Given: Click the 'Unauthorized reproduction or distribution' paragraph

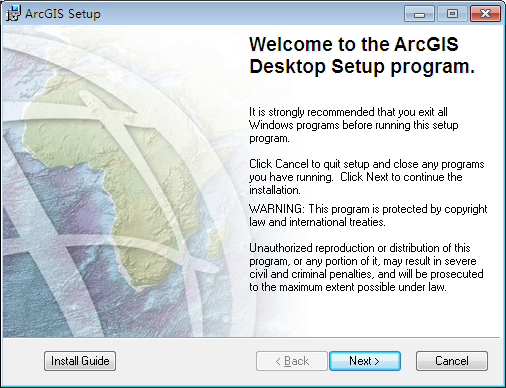Looking at the screenshot, I should [x=366, y=267].
